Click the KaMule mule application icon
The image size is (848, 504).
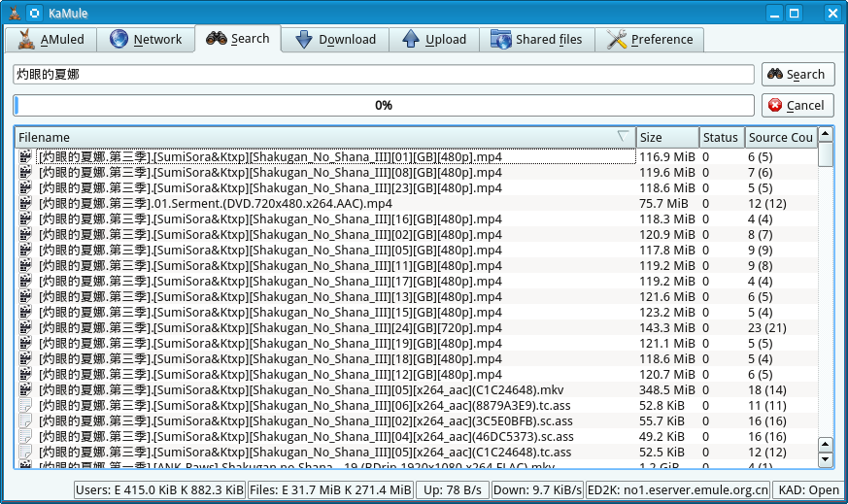click(14, 13)
